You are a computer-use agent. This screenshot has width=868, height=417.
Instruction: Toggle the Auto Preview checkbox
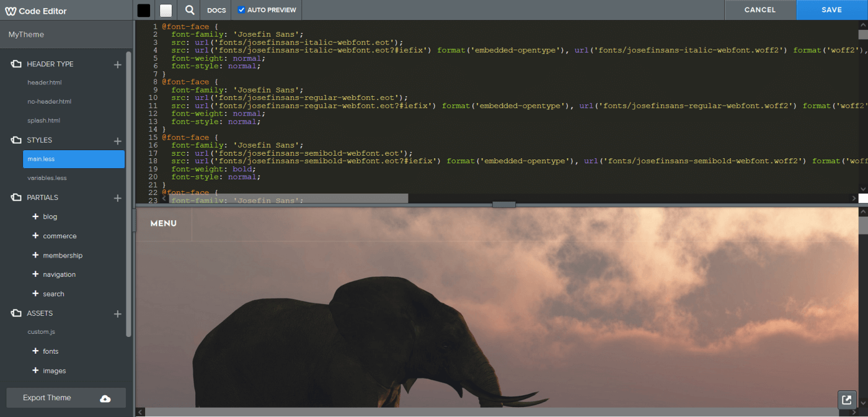coord(242,10)
